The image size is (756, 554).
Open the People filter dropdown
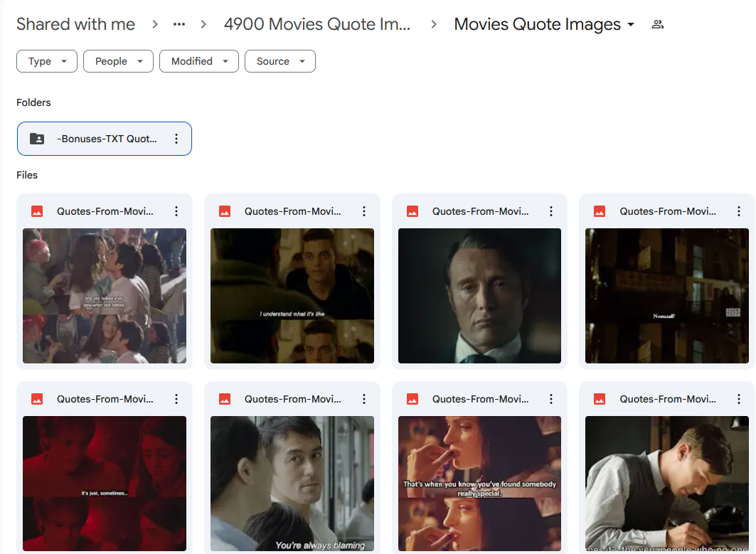coord(118,61)
